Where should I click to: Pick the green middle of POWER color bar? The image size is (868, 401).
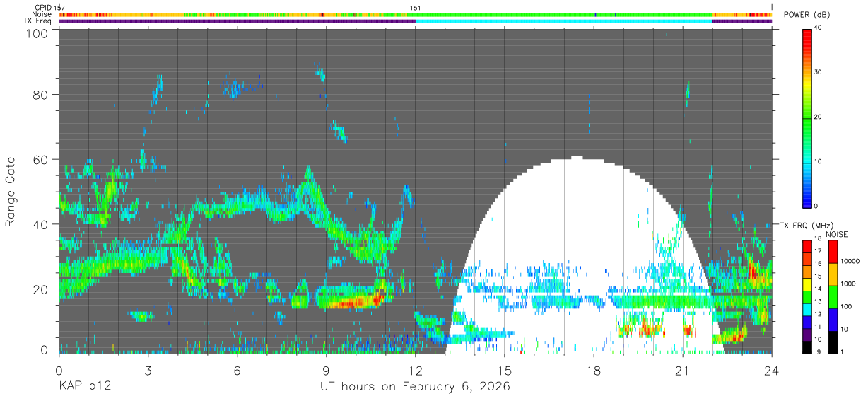pyautogui.click(x=807, y=117)
